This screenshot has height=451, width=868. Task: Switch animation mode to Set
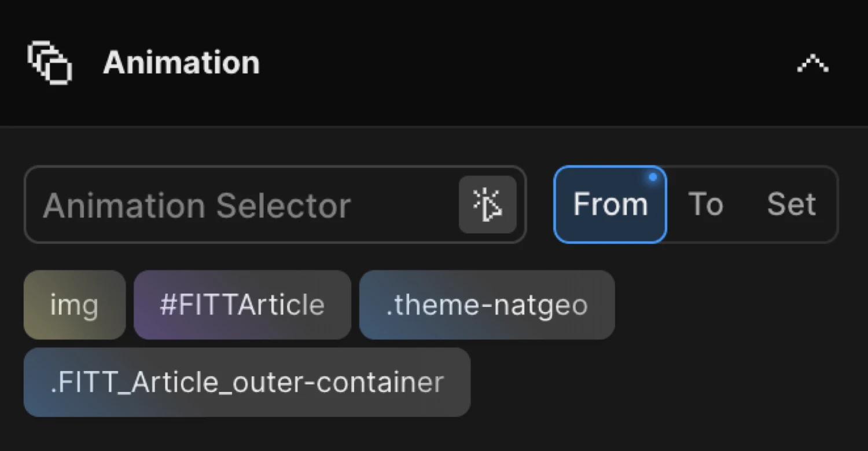pyautogui.click(x=791, y=204)
